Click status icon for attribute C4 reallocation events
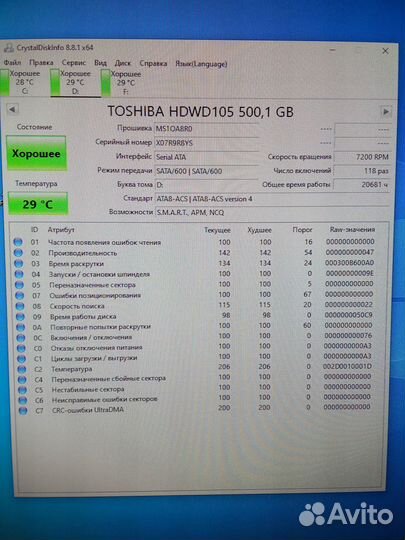The height and width of the screenshot is (540, 405). tap(22, 380)
